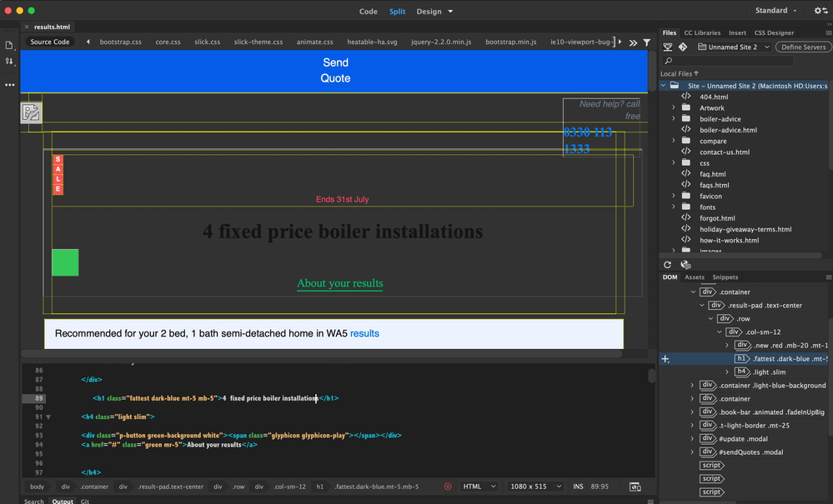Click the connect to remote server icon
The image size is (833, 504).
(x=668, y=47)
